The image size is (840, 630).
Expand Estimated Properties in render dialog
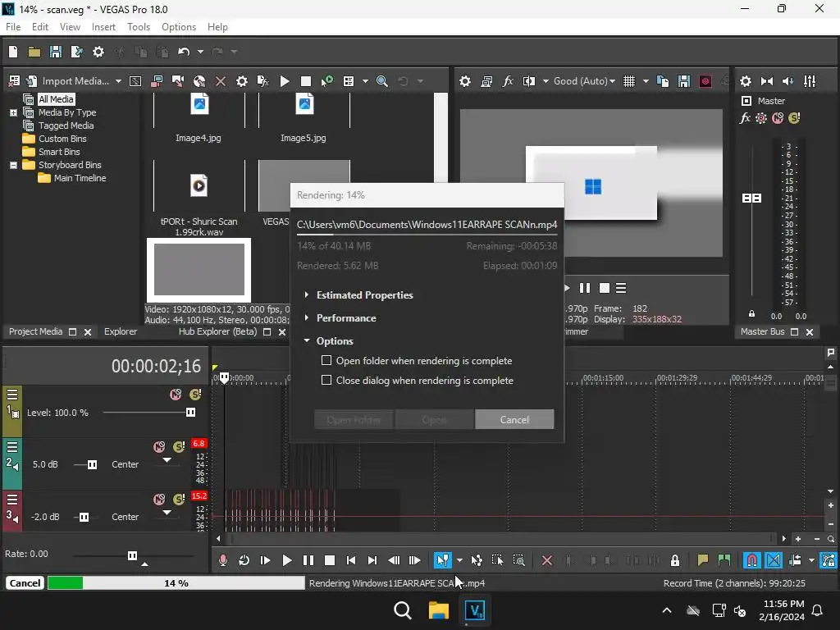pos(306,294)
